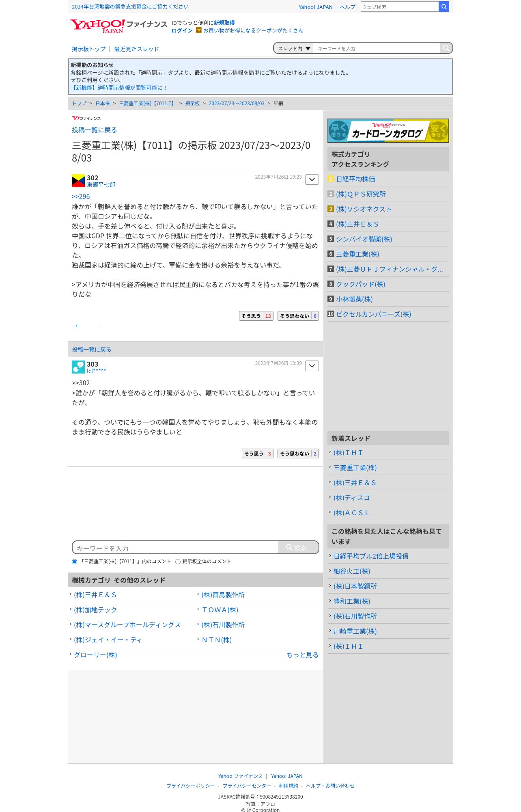Open ranking item 小林製薬(株)
Image resolution: width=521 pixels, height=812 pixels.
click(354, 299)
